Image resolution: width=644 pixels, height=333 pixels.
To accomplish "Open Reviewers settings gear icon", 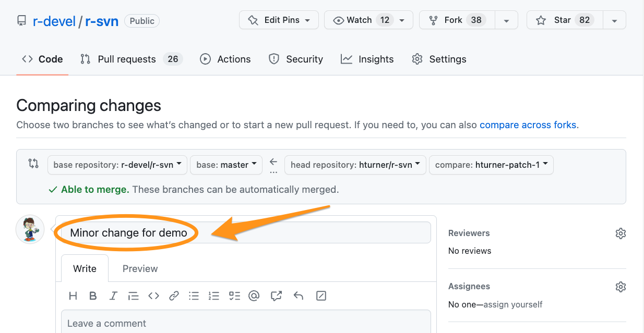I will [x=620, y=233].
